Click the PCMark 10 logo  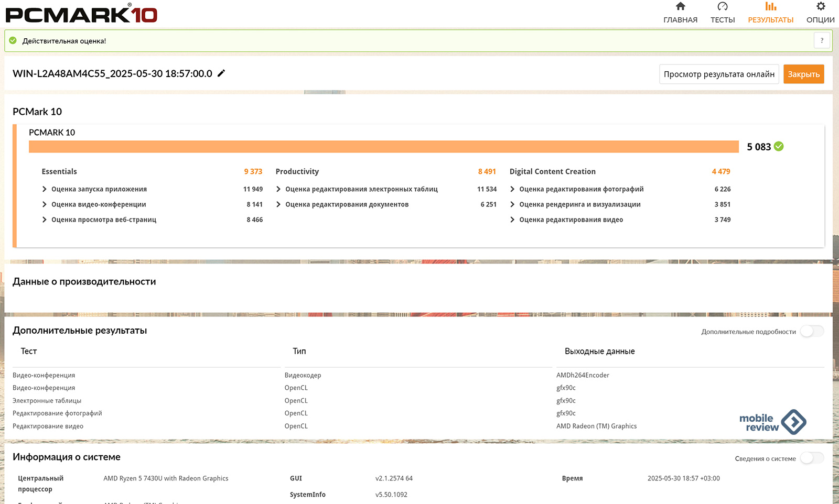click(x=82, y=14)
